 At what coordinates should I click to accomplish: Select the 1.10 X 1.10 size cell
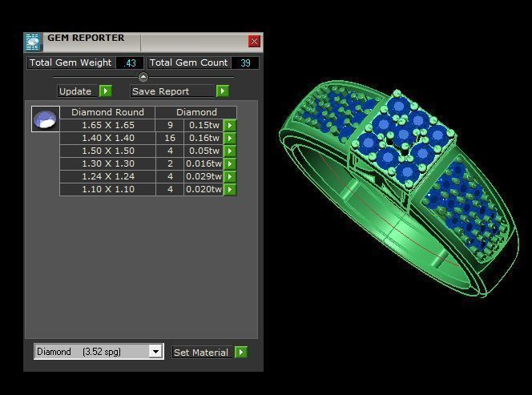click(108, 189)
